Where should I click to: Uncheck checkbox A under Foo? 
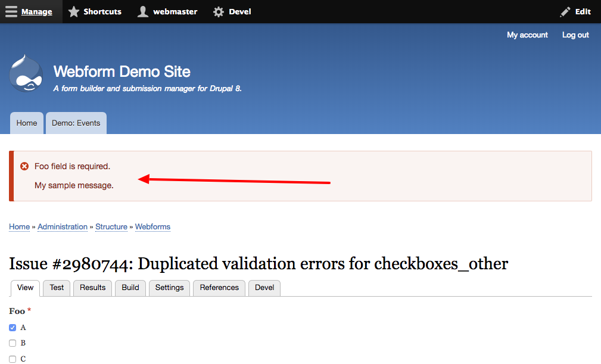coord(13,327)
